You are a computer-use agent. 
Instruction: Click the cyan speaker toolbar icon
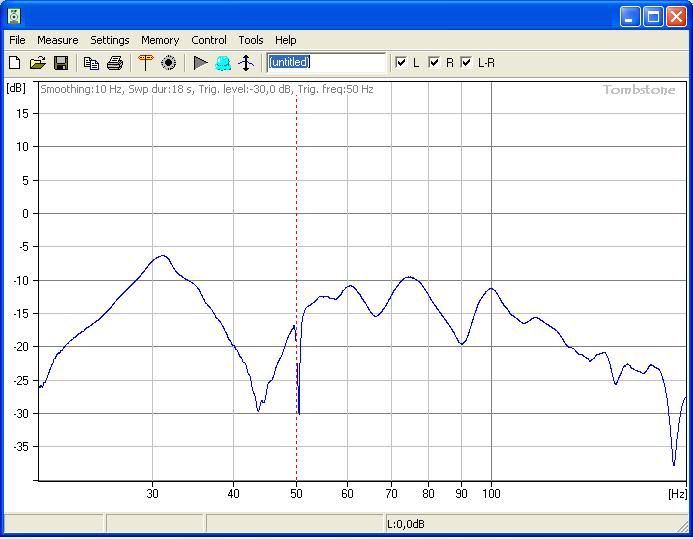point(223,63)
